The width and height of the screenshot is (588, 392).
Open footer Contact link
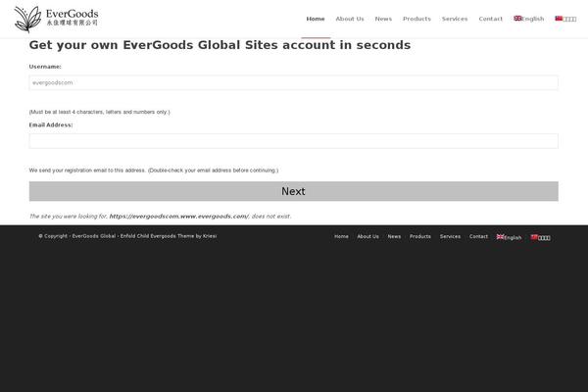pos(478,237)
